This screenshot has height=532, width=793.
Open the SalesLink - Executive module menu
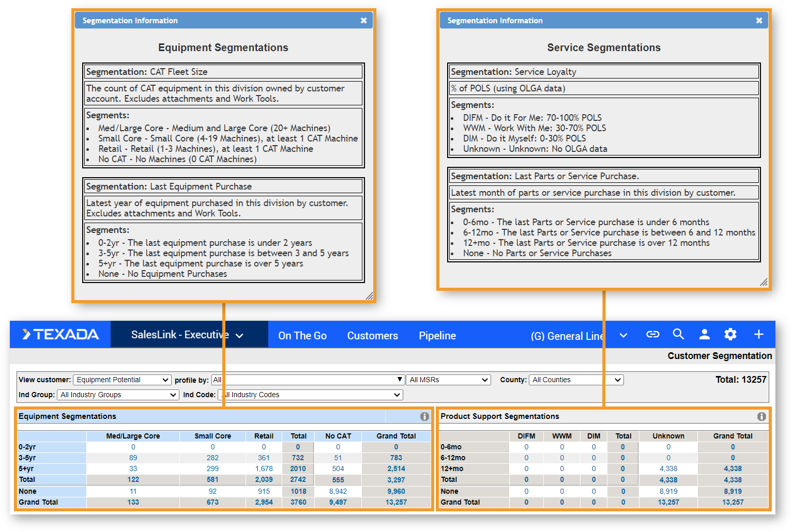point(187,335)
